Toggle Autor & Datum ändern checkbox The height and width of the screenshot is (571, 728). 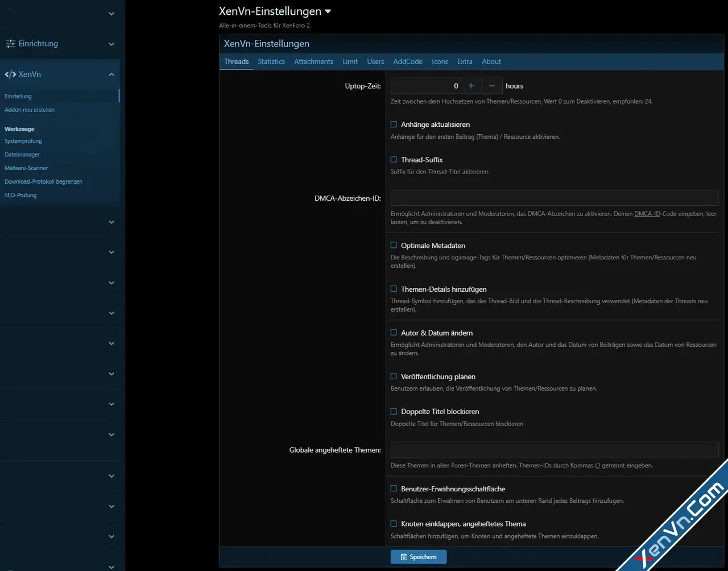[394, 333]
